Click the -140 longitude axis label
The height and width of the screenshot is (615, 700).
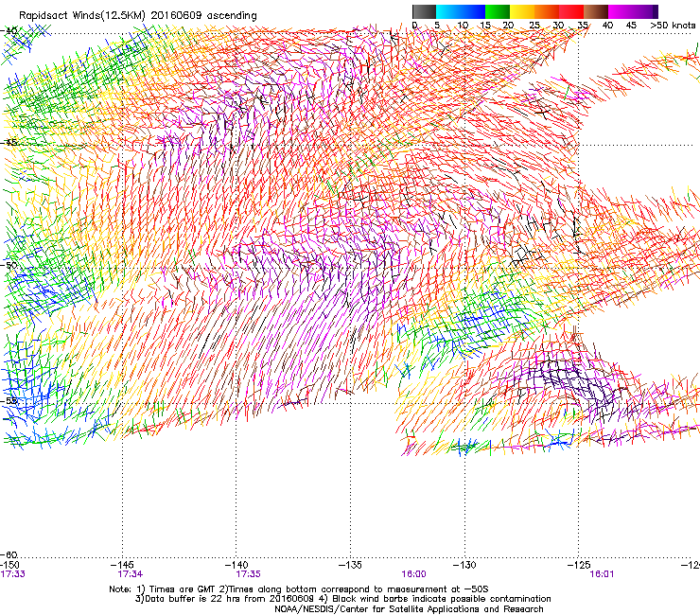pyautogui.click(x=236, y=565)
